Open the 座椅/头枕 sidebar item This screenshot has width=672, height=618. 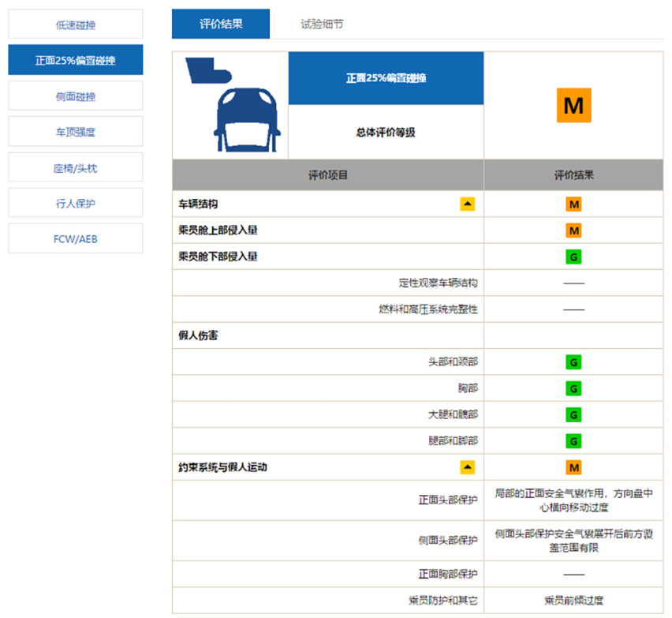(x=76, y=167)
